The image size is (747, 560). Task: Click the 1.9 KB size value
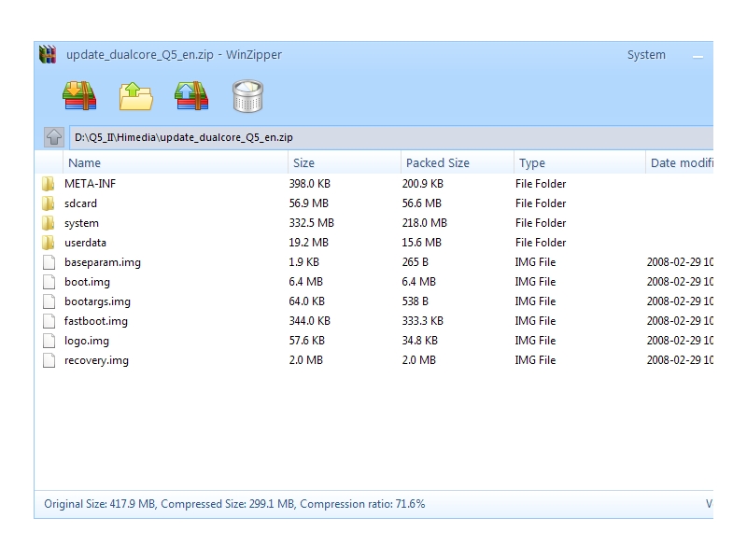[x=304, y=262]
